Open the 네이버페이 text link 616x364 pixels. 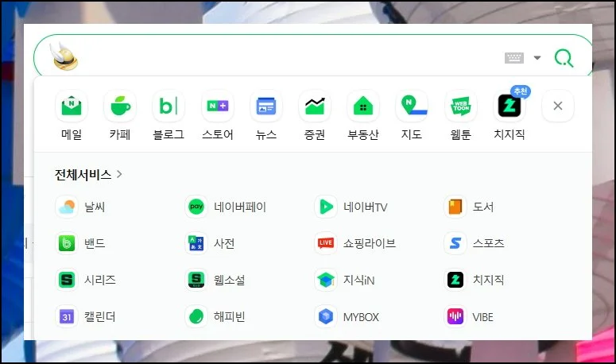pos(240,207)
